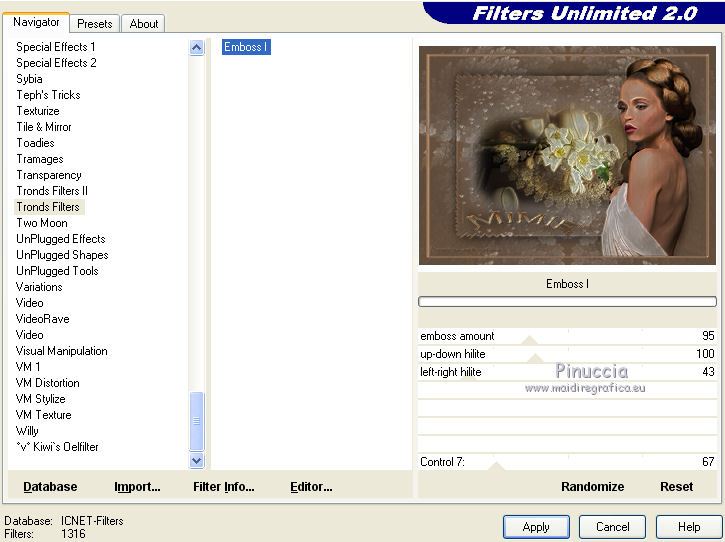Select Special Effects 1 category
Viewport: 725px width, 542px height.
click(x=55, y=47)
